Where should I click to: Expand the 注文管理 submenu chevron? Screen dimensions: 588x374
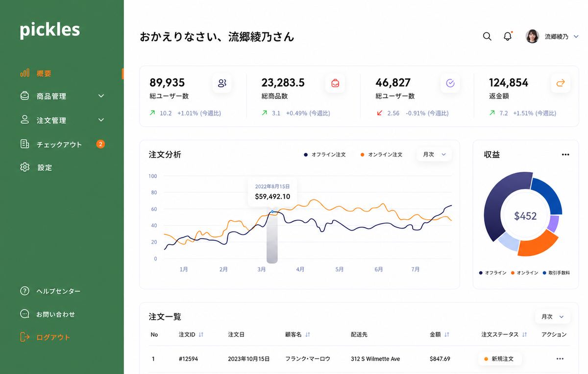coord(101,119)
